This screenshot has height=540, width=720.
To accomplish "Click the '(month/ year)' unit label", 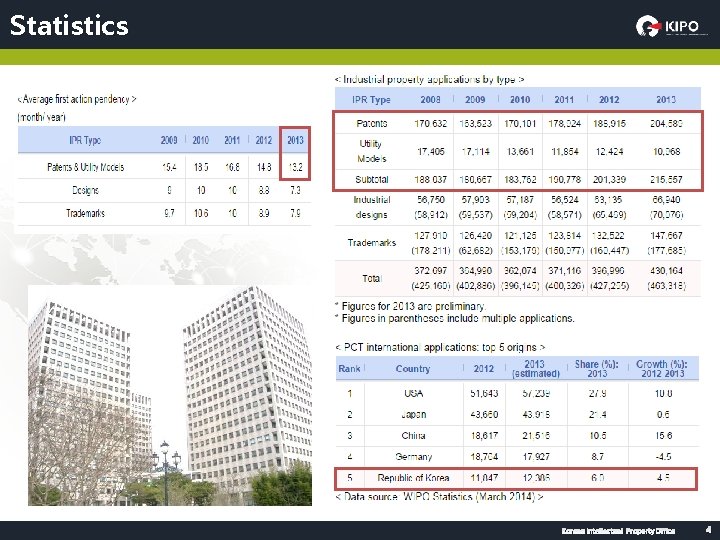I will (41, 117).
